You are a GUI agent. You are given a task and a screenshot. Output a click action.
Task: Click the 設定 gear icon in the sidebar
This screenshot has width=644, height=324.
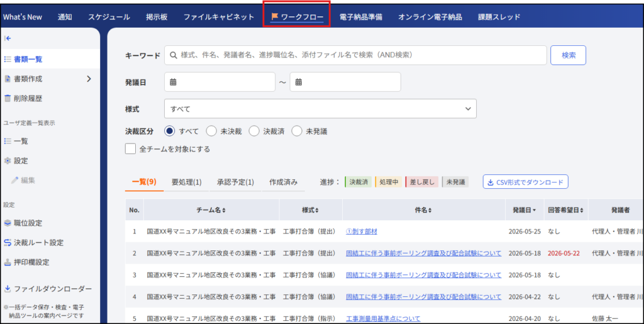click(8, 161)
